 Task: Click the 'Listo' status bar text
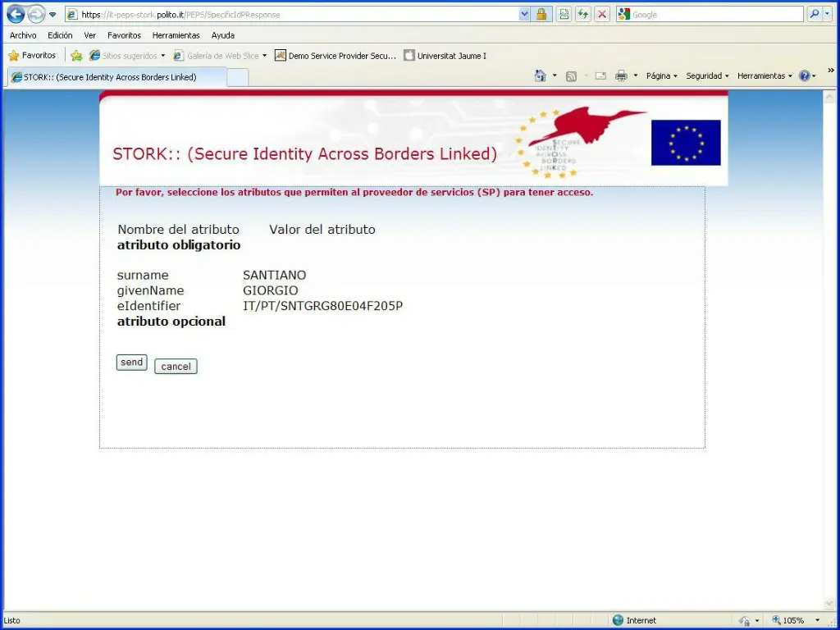(x=11, y=621)
